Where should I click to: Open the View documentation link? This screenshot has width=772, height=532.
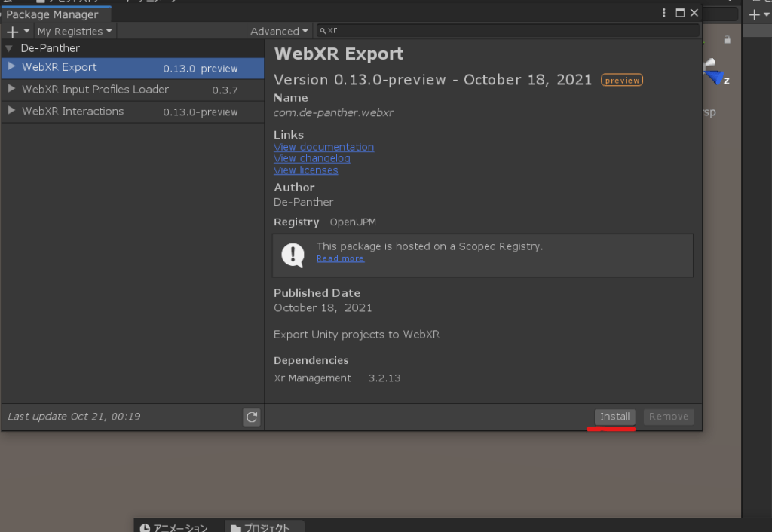pyautogui.click(x=323, y=147)
